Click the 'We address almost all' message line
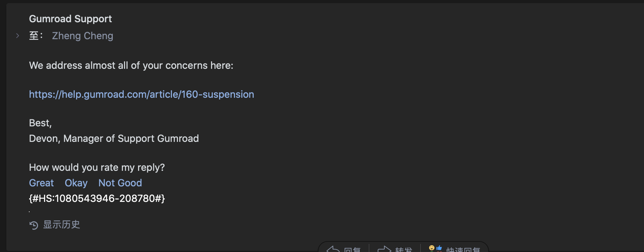The height and width of the screenshot is (252, 644). [131, 66]
